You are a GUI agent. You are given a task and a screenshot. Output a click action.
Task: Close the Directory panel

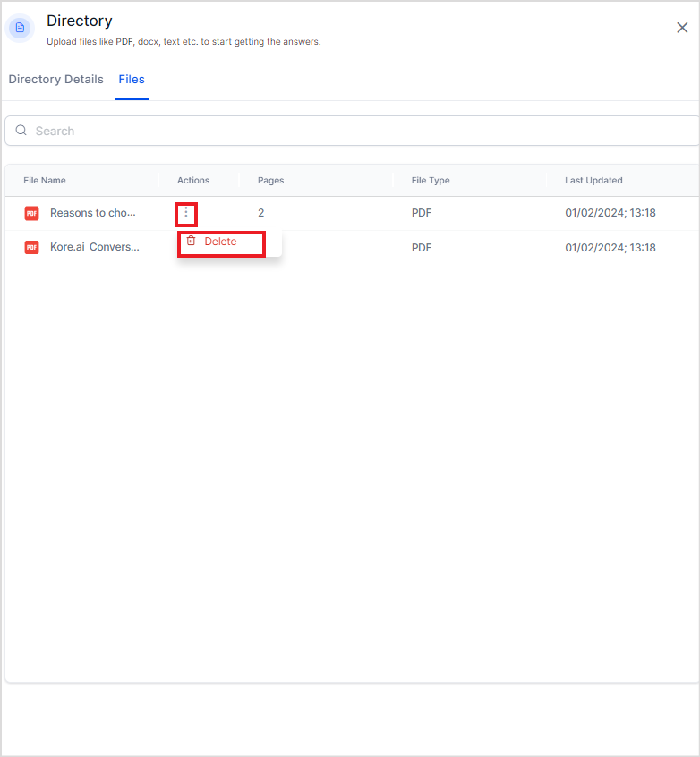click(x=682, y=28)
